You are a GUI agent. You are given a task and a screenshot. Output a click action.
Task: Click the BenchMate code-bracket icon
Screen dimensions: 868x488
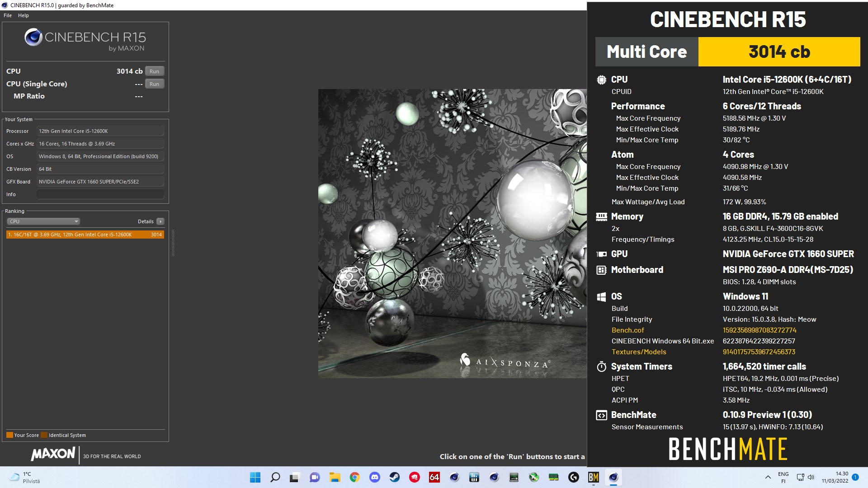tap(601, 415)
